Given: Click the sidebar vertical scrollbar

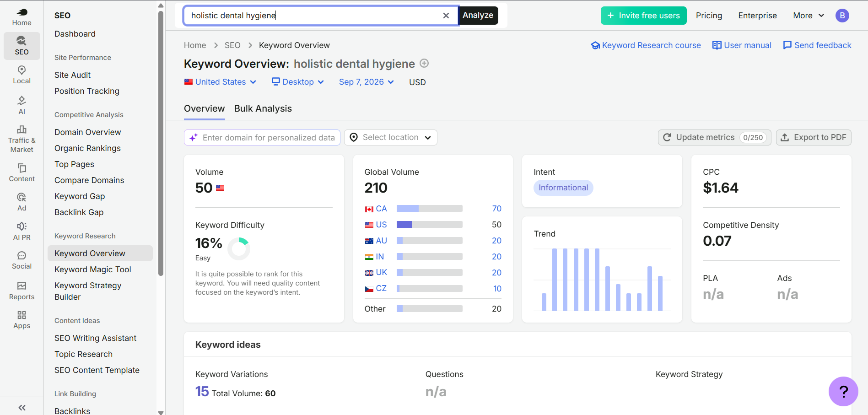Looking at the screenshot, I should coord(161,144).
